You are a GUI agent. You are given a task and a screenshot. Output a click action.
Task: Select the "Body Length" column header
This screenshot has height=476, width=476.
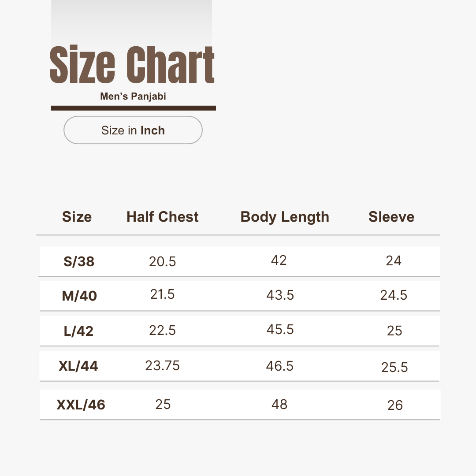coord(285,217)
